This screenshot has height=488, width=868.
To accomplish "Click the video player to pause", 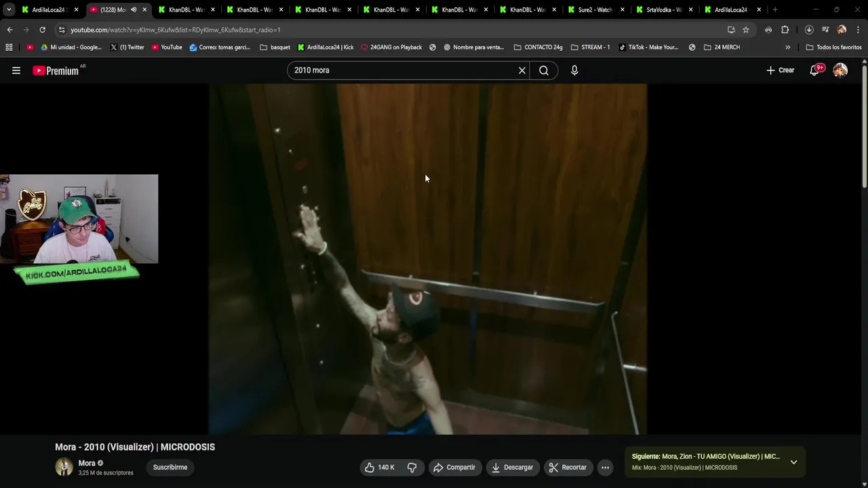I will tap(428, 259).
